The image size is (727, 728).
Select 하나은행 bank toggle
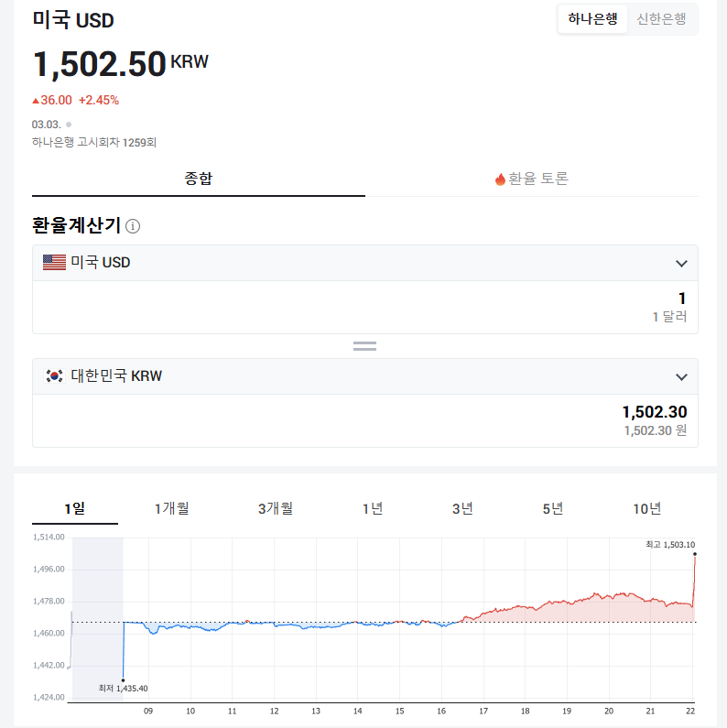click(592, 19)
